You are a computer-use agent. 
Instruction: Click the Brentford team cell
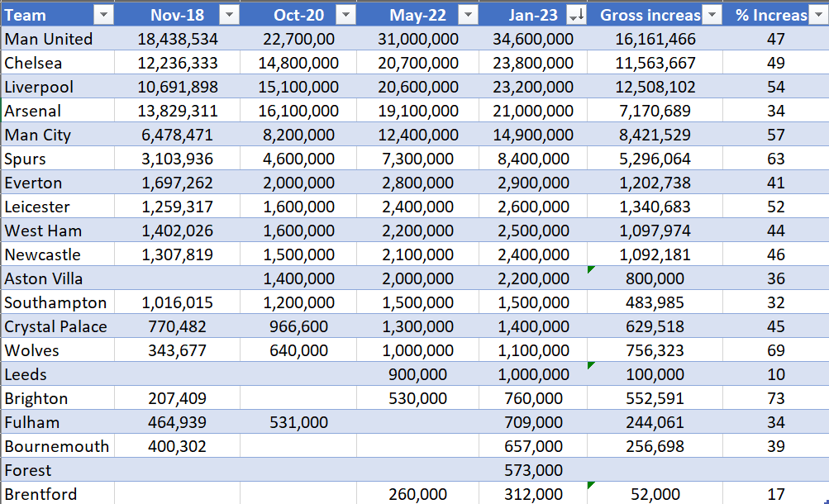[58, 493]
